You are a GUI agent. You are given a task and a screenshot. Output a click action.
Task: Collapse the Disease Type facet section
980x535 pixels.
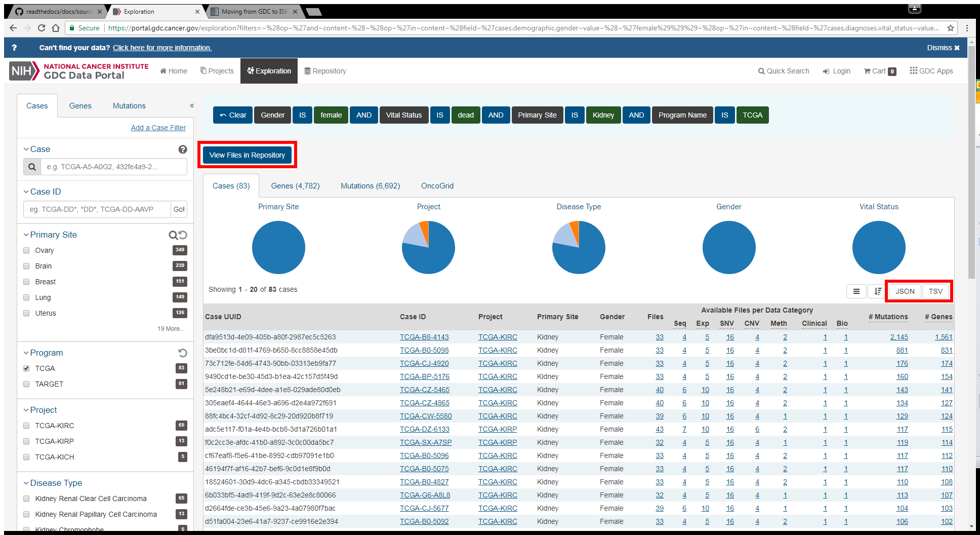(x=26, y=483)
